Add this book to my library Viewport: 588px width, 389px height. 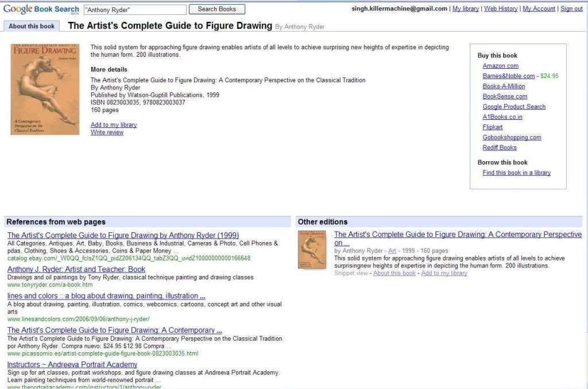tap(114, 125)
